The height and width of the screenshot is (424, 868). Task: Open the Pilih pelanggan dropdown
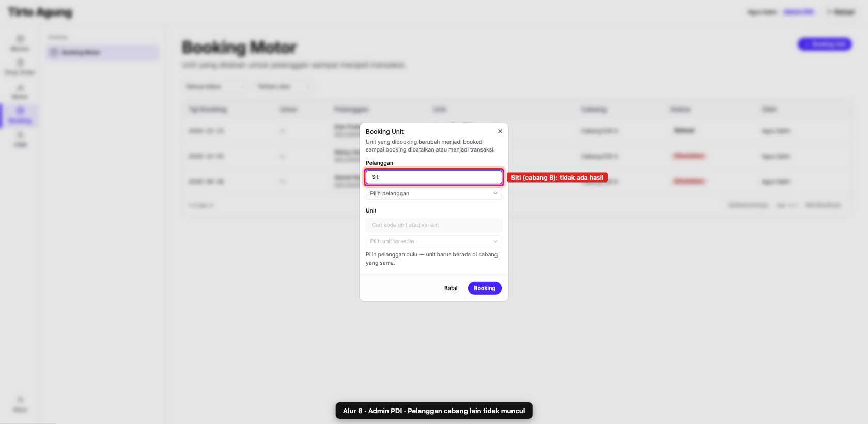(434, 193)
